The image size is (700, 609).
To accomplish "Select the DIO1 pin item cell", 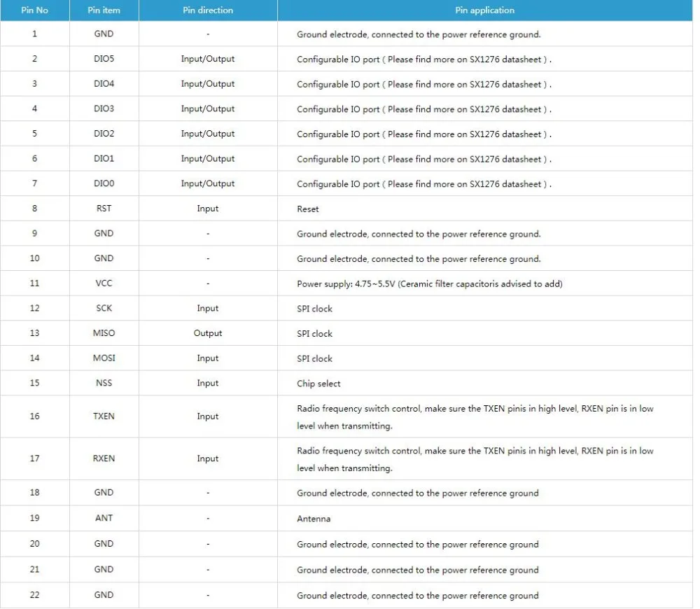I will click(104, 158).
